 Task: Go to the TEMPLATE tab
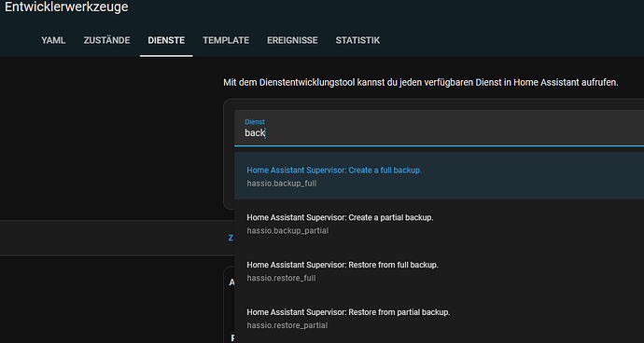coord(226,40)
